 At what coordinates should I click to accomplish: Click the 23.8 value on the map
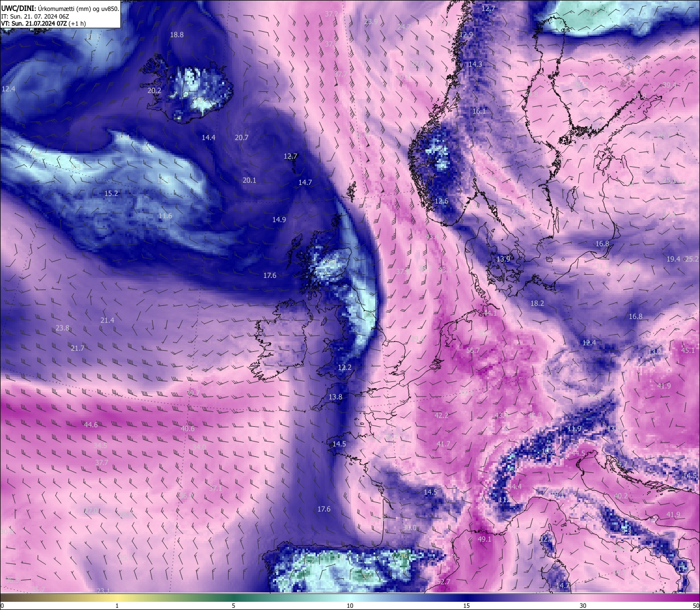tap(62, 328)
